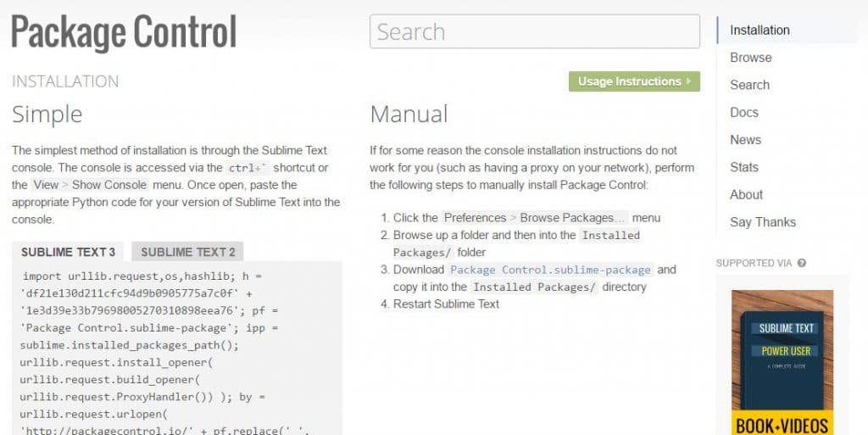Open the Usage Instructions button
Screen dimensions: 868x435
pyautogui.click(x=634, y=81)
